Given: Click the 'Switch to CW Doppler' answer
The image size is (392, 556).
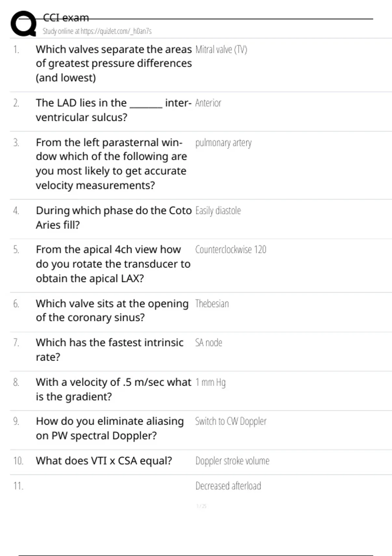Looking at the screenshot, I should [231, 421].
